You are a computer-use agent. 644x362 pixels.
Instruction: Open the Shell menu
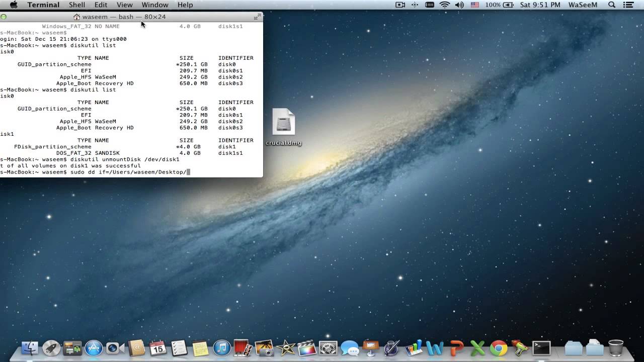pyautogui.click(x=77, y=5)
